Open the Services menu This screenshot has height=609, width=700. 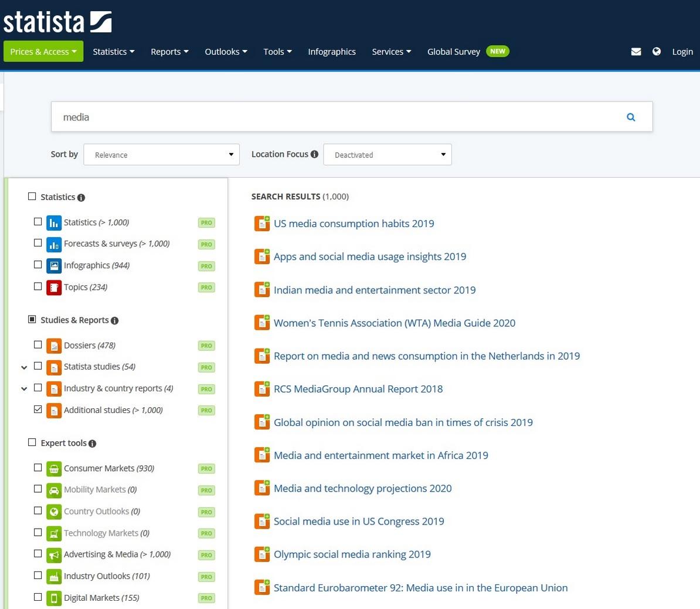coord(392,52)
